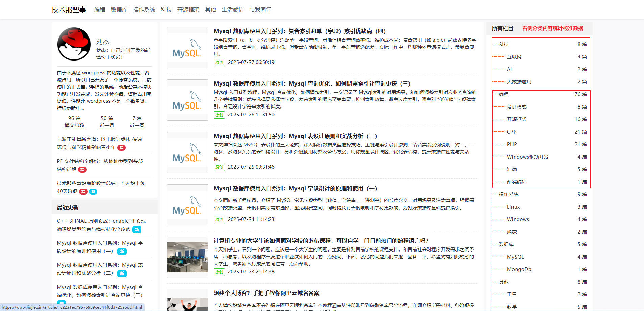644x311 pixels.
Task: Open the 生活感悟 navigation menu item
Action: 233,10
